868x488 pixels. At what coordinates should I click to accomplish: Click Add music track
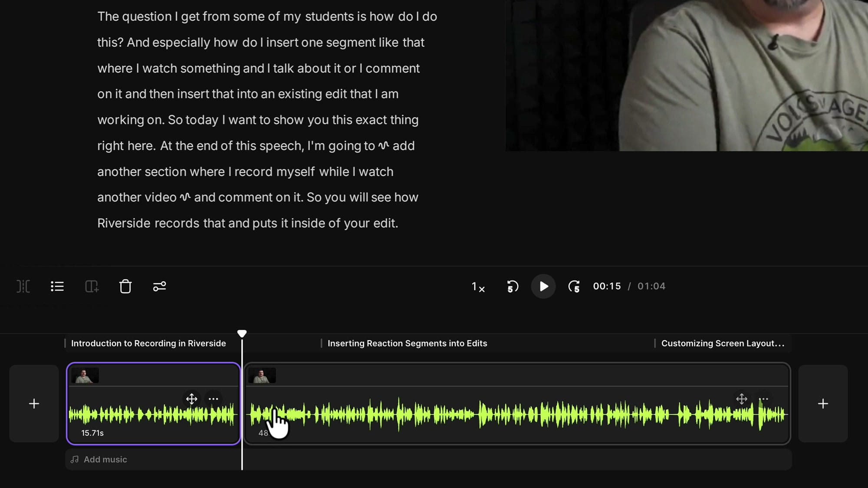[428, 459]
